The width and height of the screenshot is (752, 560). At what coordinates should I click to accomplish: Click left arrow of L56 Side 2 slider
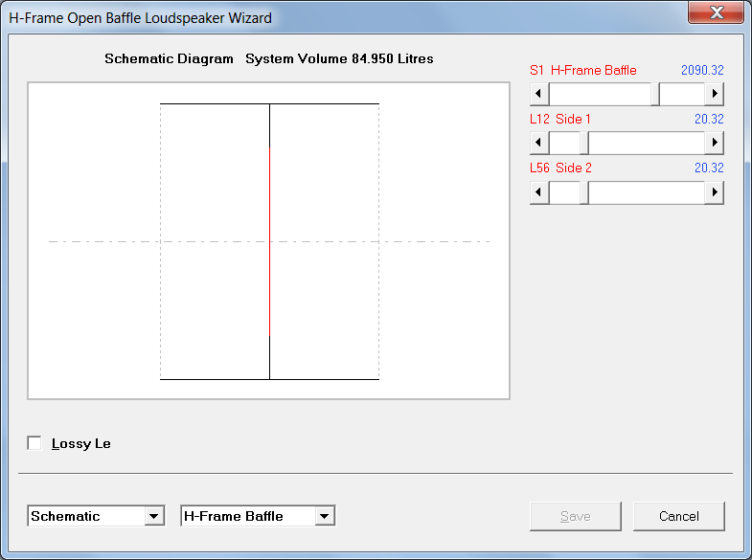tap(539, 192)
